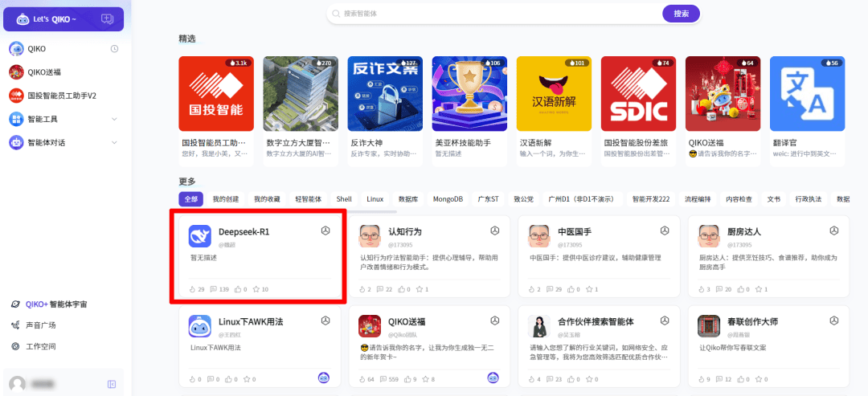
Task: Open the 国投智能员工助手 featured card thumbnail
Action: pos(216,93)
